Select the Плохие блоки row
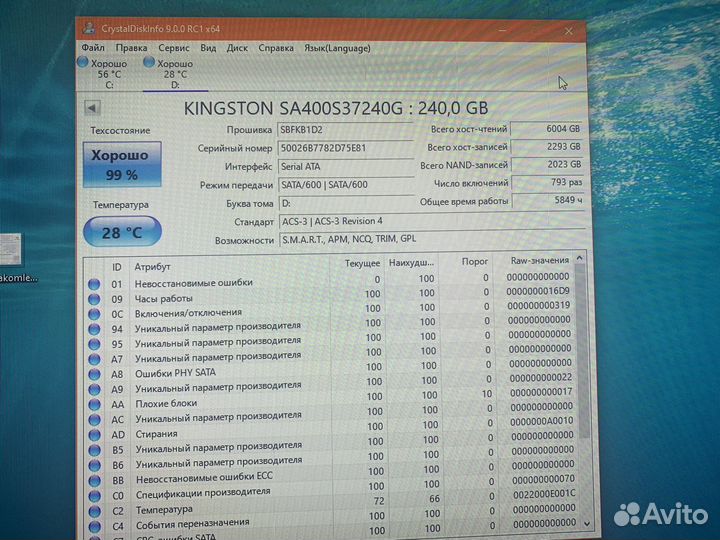The image size is (720, 540). click(331, 400)
